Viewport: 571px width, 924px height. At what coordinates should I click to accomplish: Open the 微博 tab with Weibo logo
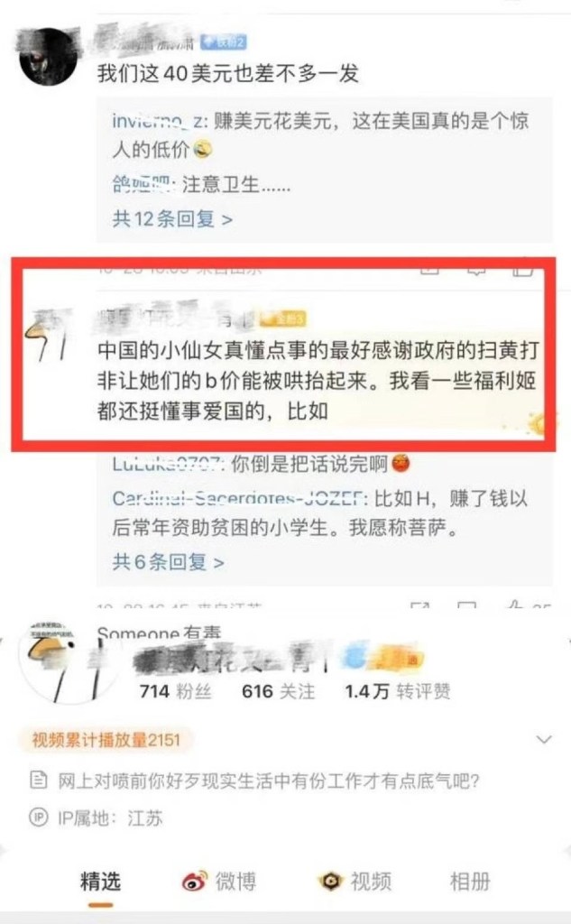218,882
